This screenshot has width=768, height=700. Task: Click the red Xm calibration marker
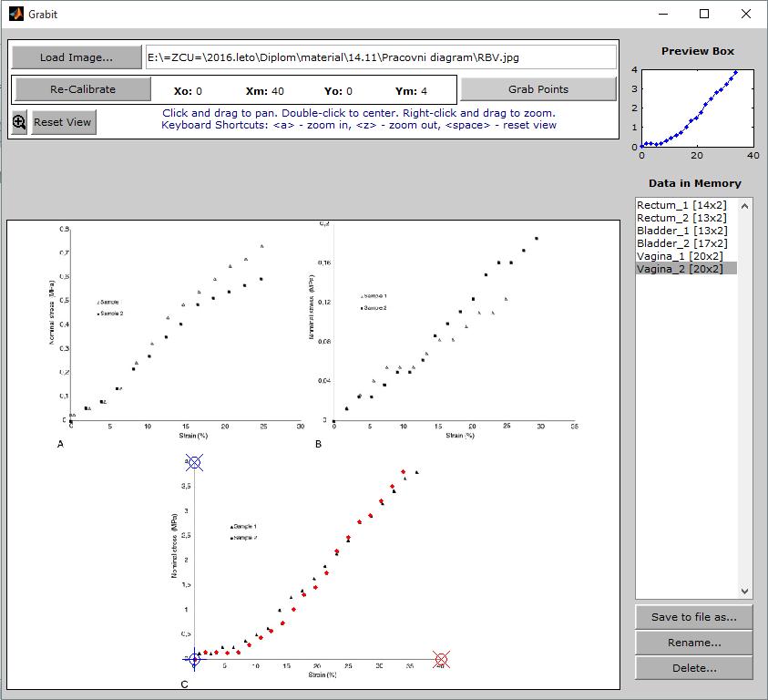(x=441, y=659)
